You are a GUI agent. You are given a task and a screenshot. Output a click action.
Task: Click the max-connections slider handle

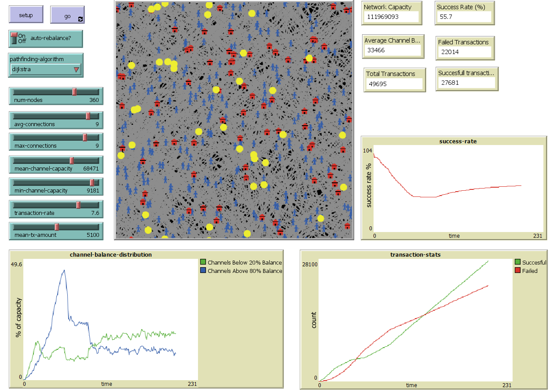click(85, 137)
